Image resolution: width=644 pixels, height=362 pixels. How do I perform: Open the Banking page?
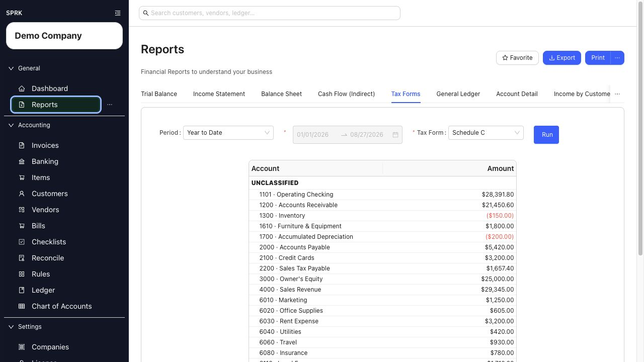click(x=45, y=161)
